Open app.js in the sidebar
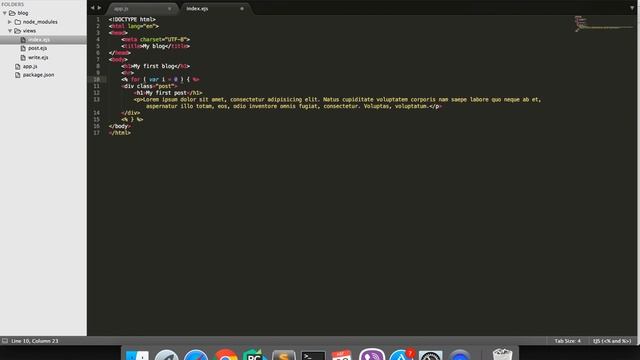 30,66
